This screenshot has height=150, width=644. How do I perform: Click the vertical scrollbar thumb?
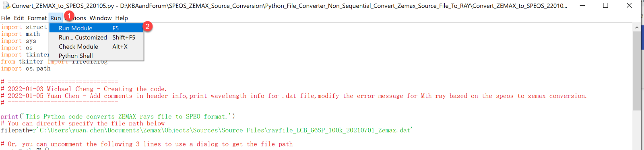click(x=636, y=71)
